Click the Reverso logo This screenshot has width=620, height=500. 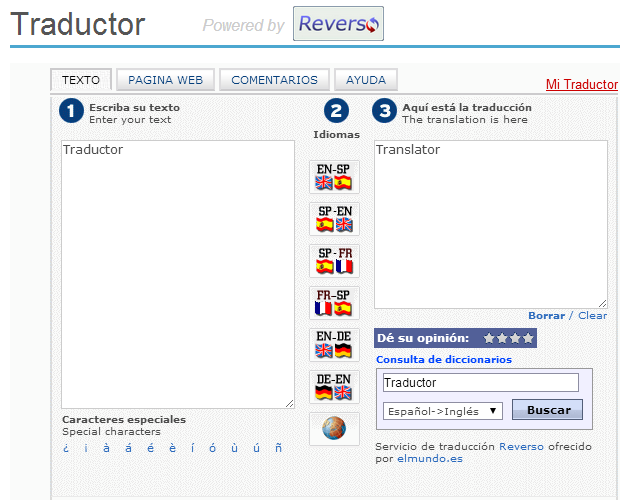(x=338, y=23)
